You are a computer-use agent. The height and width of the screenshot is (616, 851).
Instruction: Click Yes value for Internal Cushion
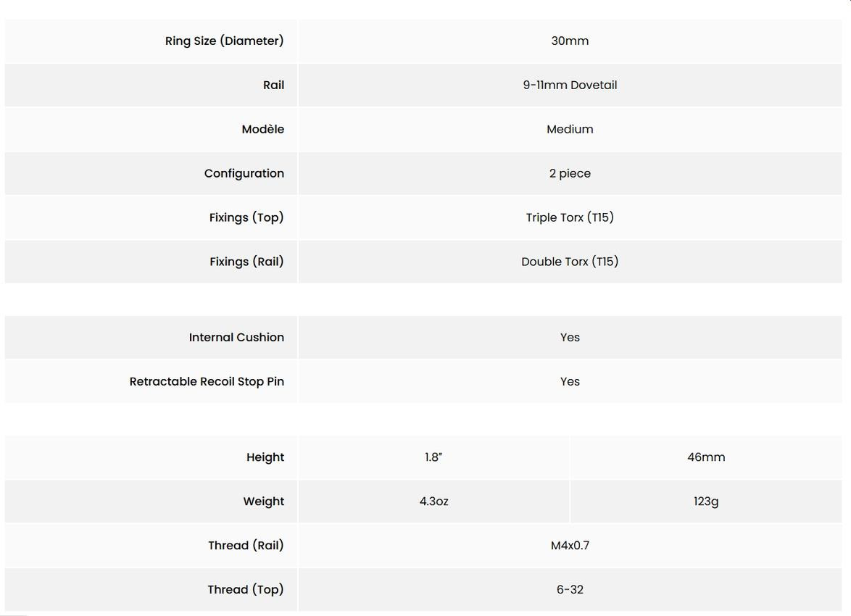[x=570, y=338]
